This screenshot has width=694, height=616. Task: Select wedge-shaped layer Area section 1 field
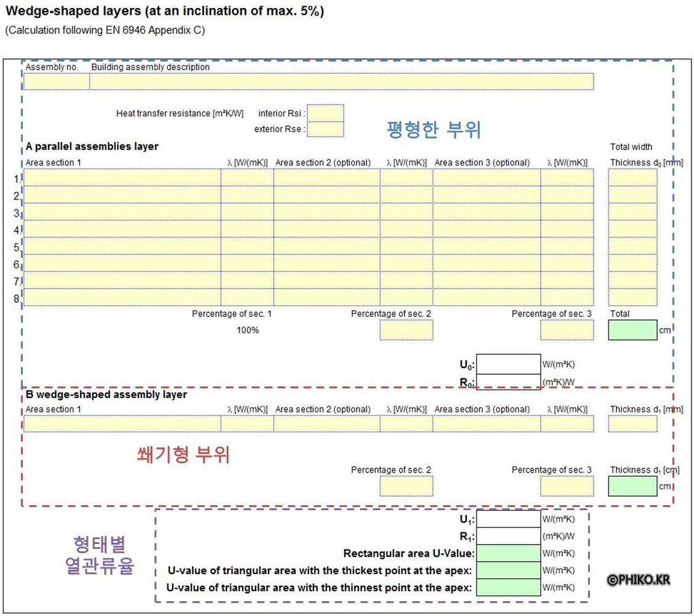point(122,424)
